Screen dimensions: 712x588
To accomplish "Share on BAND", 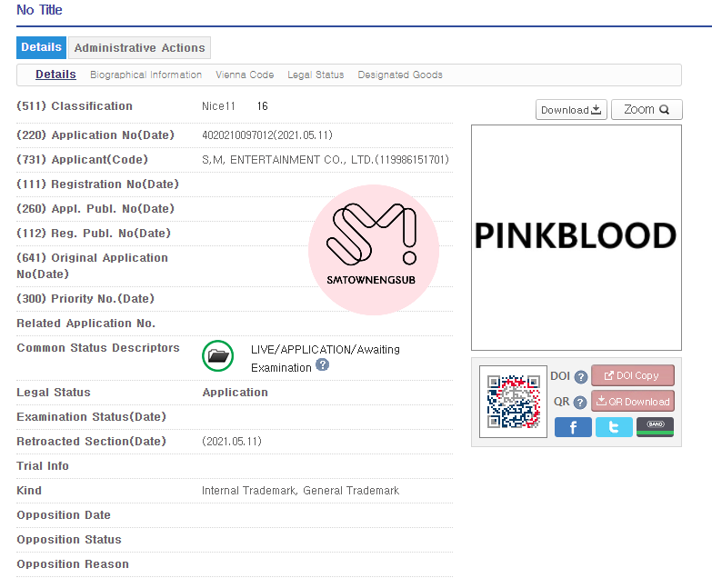I will (x=656, y=427).
